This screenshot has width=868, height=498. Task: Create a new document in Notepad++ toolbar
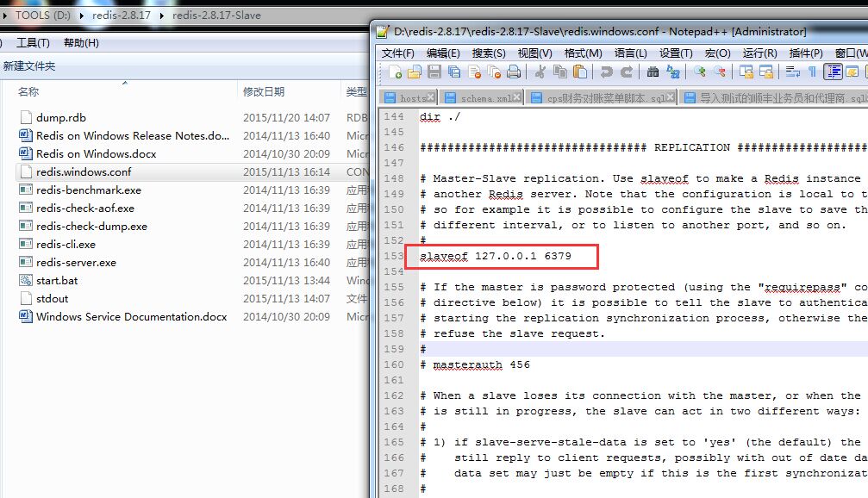[x=396, y=72]
